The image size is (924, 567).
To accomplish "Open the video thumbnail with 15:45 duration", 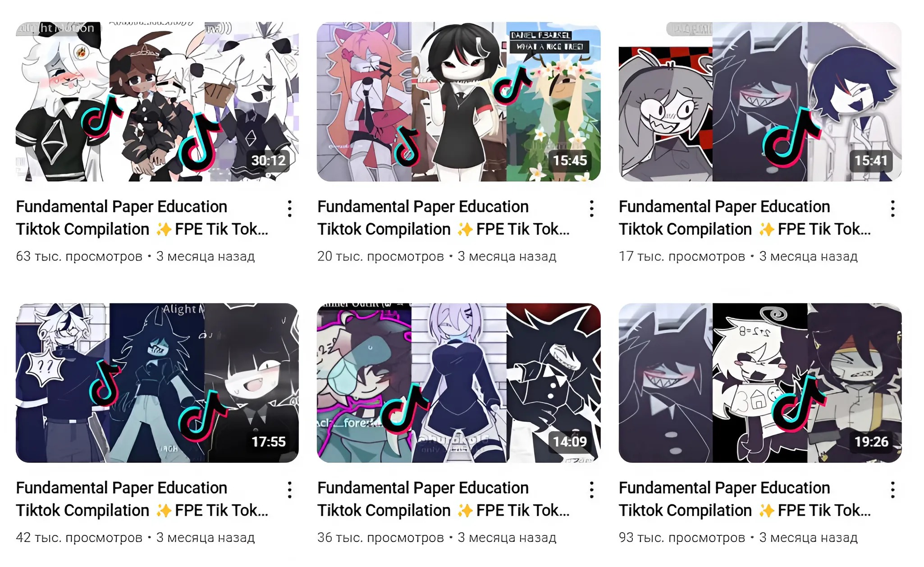I will (459, 102).
